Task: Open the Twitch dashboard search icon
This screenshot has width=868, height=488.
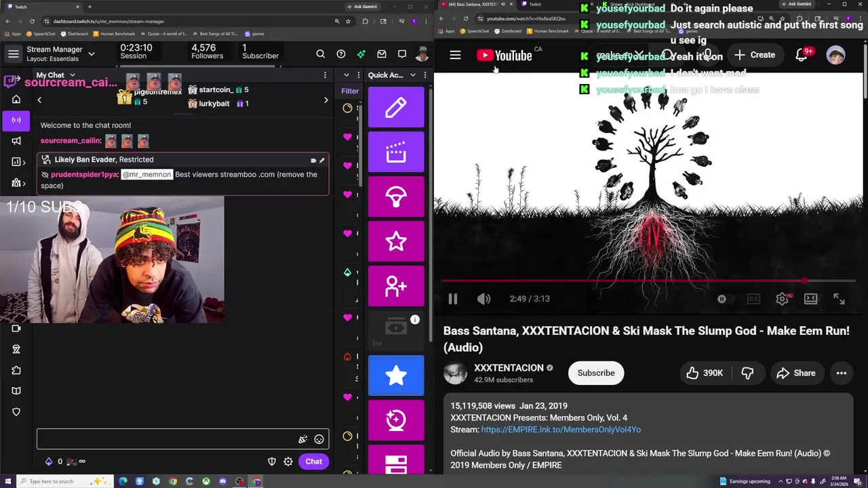Action: pyautogui.click(x=321, y=54)
